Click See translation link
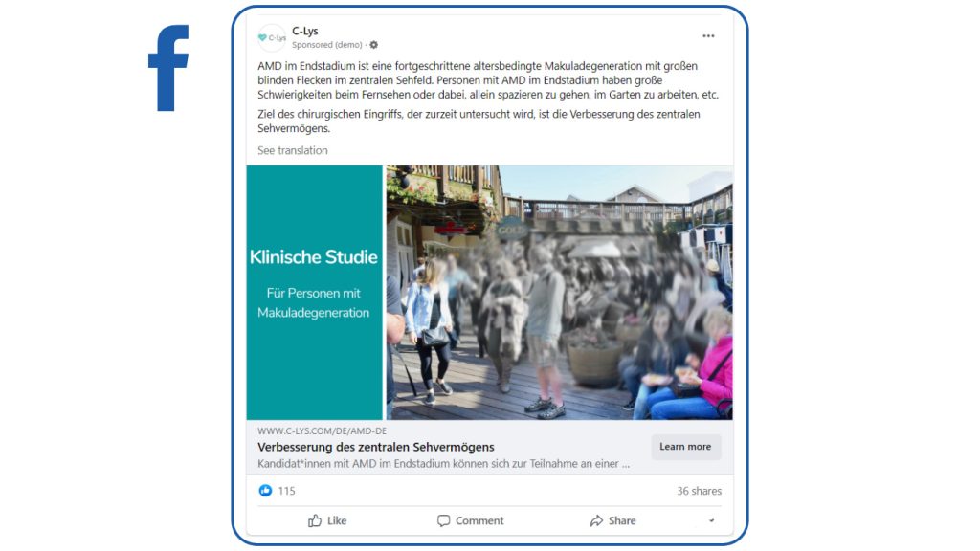 click(x=293, y=150)
